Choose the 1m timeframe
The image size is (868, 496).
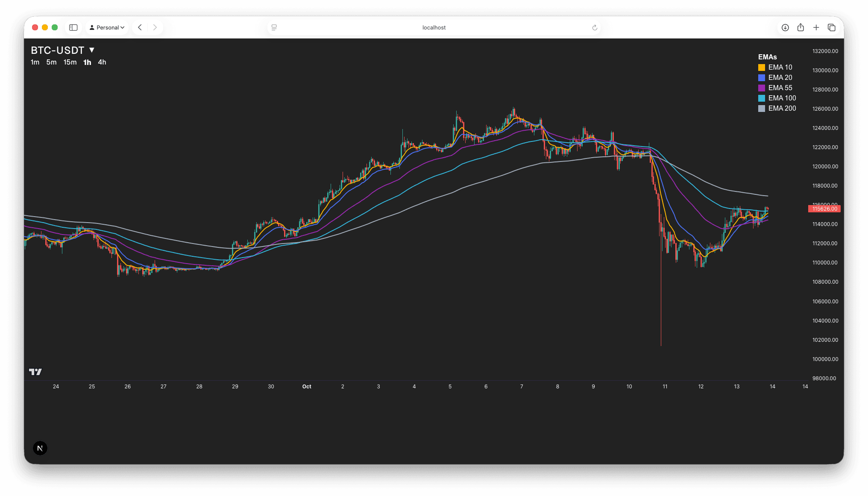click(x=35, y=62)
